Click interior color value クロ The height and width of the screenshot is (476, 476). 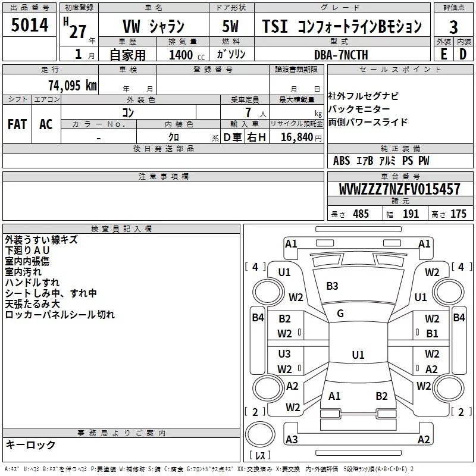pyautogui.click(x=174, y=137)
